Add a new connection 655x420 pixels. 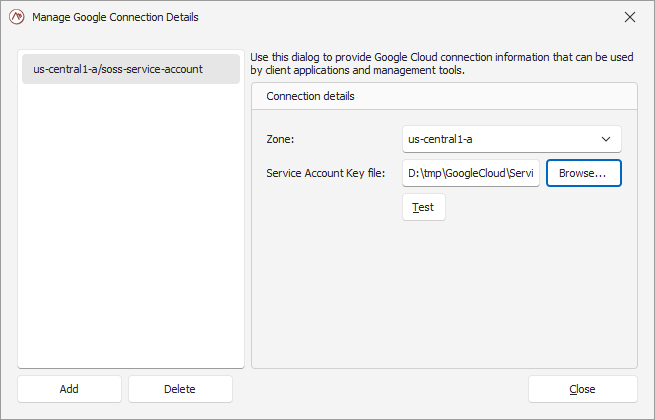[x=69, y=389]
